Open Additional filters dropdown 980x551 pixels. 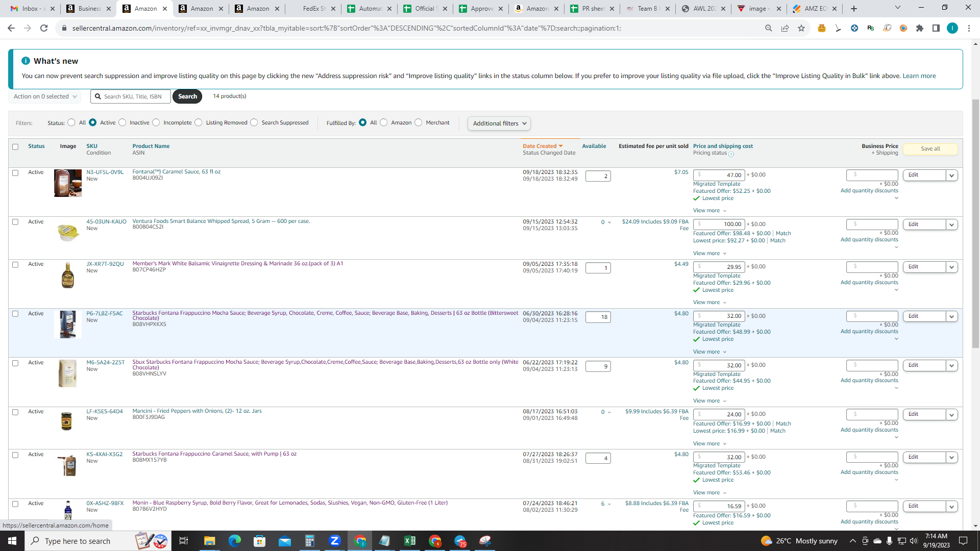[499, 123]
